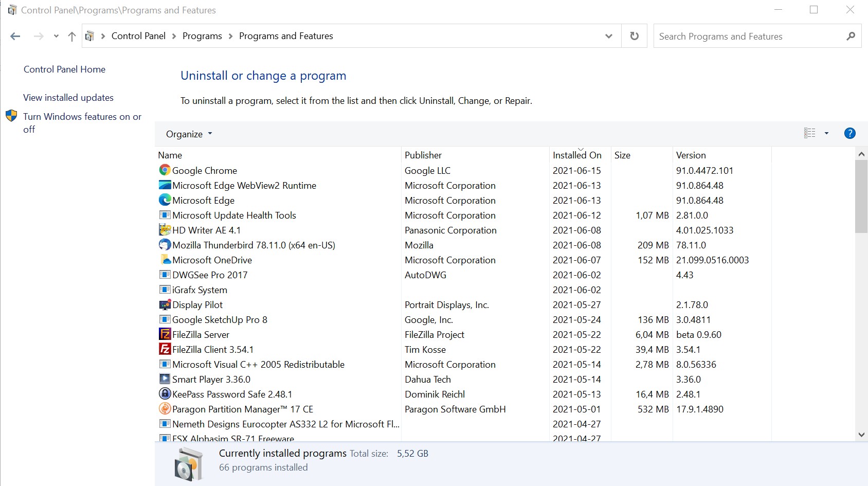Open help with the blue question mark
Viewport: 868px width, 486px height.
[x=849, y=134]
